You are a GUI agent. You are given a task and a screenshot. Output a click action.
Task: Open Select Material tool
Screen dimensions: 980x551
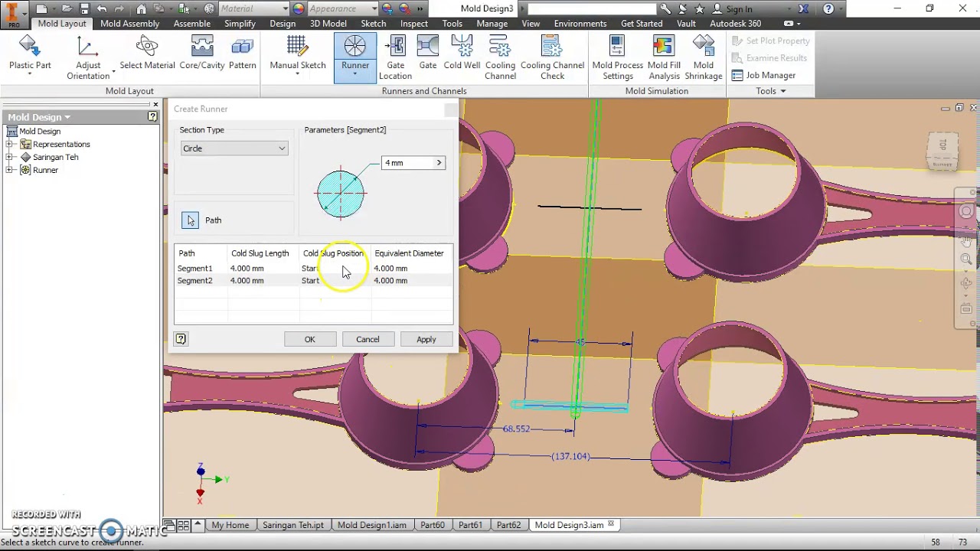[147, 54]
